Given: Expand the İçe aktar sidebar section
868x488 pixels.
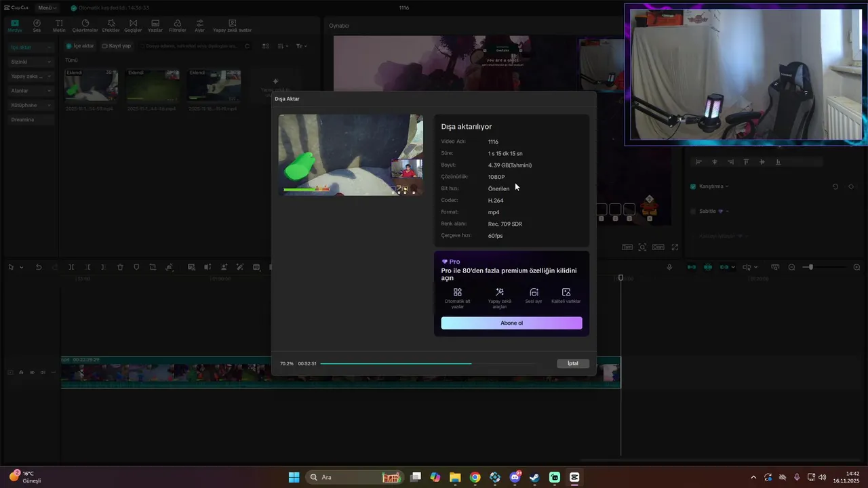Looking at the screenshot, I should [x=31, y=47].
